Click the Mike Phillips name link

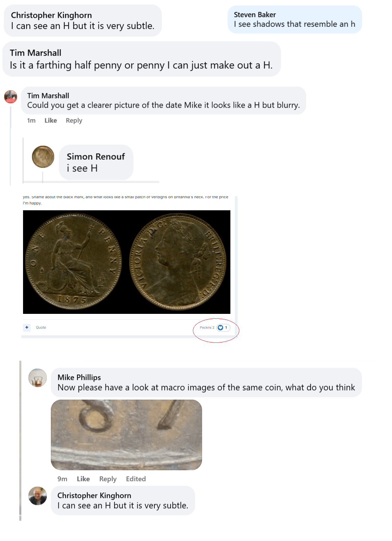[x=79, y=378]
